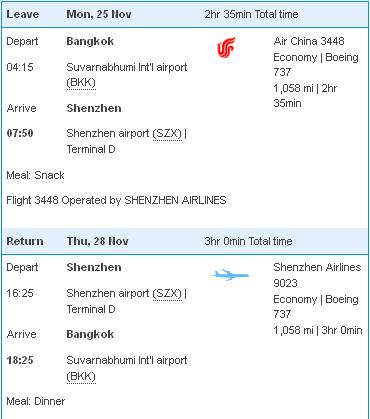Click the 2hr 35min Total time label
The width and height of the screenshot is (370, 419).
251,14
